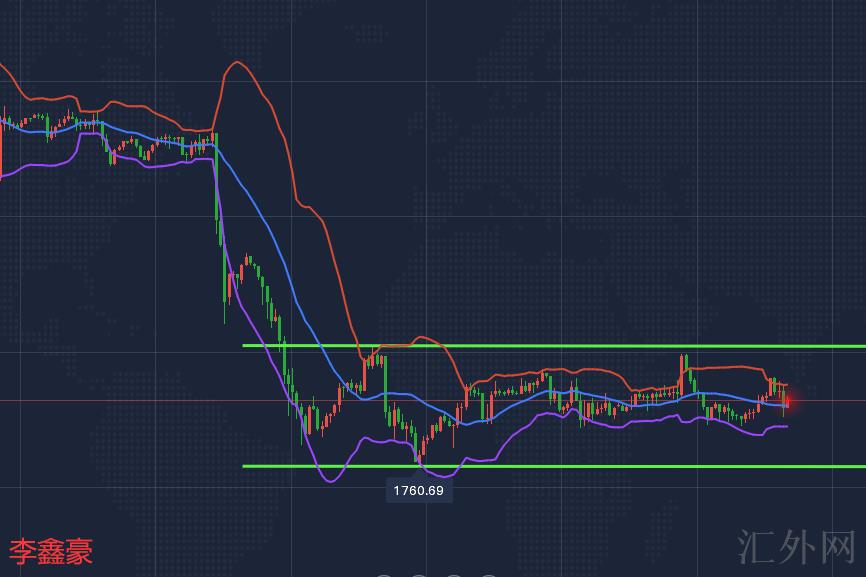The height and width of the screenshot is (577, 866).
Task: Click the purple lower band lowest dip
Action: click(x=330, y=481)
